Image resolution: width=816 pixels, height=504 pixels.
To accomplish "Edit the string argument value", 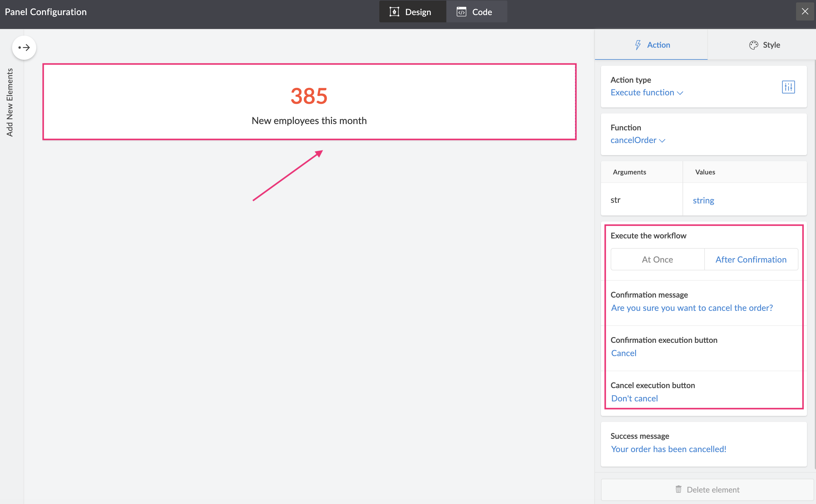I will click(x=703, y=200).
